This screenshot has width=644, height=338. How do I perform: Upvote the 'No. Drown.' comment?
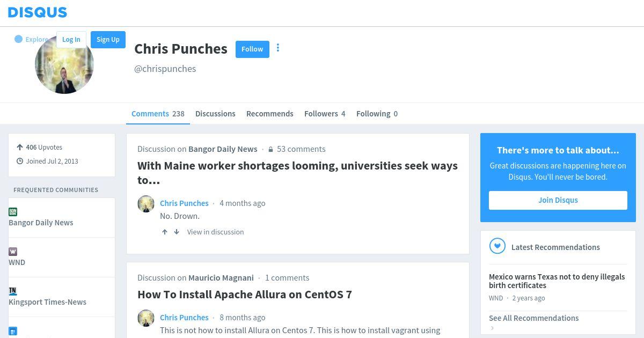click(165, 232)
